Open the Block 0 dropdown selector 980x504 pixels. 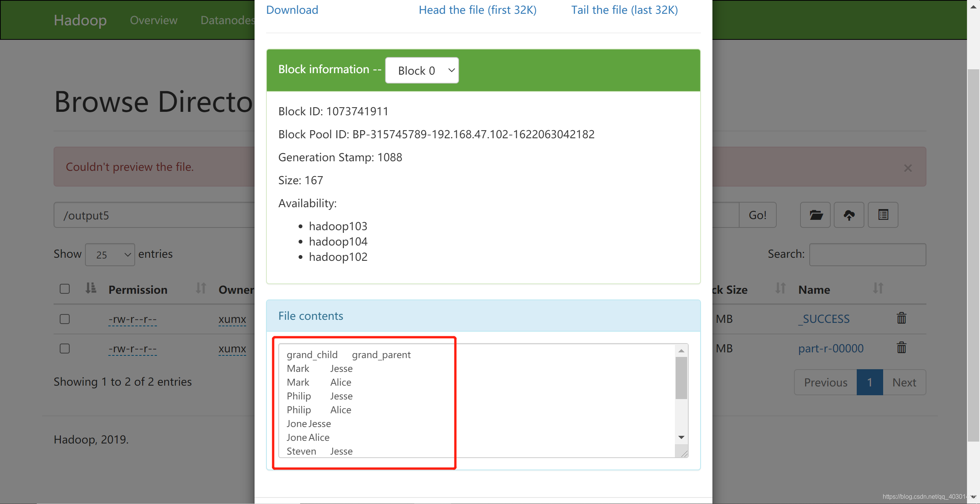point(422,70)
